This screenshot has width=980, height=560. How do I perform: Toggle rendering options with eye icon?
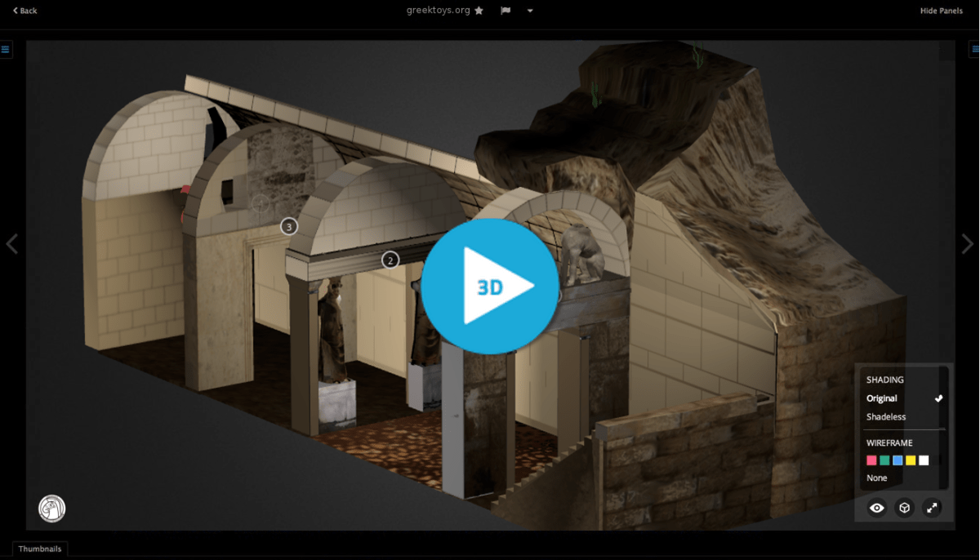877,508
